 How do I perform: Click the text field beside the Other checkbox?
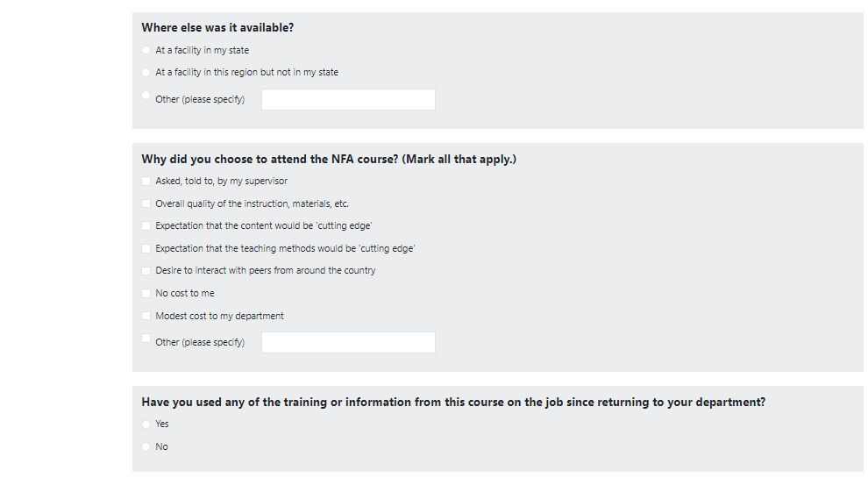coord(348,342)
